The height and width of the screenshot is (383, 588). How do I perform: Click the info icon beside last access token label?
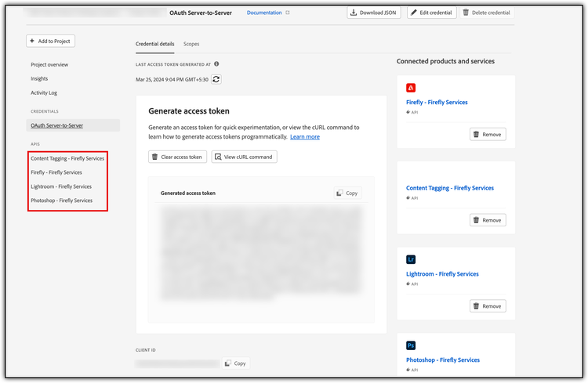(x=216, y=64)
